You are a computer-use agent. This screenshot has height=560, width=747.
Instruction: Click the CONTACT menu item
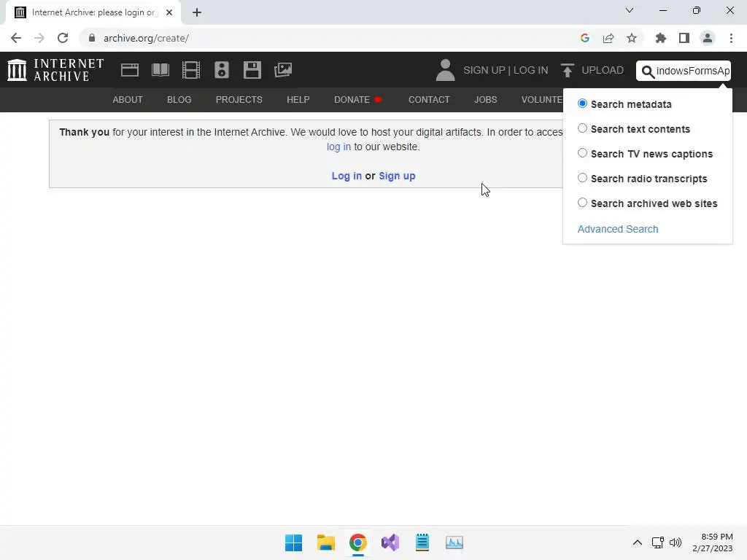coord(429,99)
